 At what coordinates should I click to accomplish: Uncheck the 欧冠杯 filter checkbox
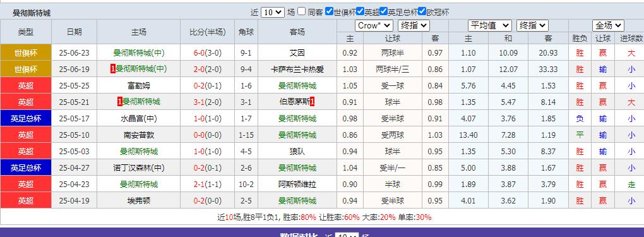[422, 11]
